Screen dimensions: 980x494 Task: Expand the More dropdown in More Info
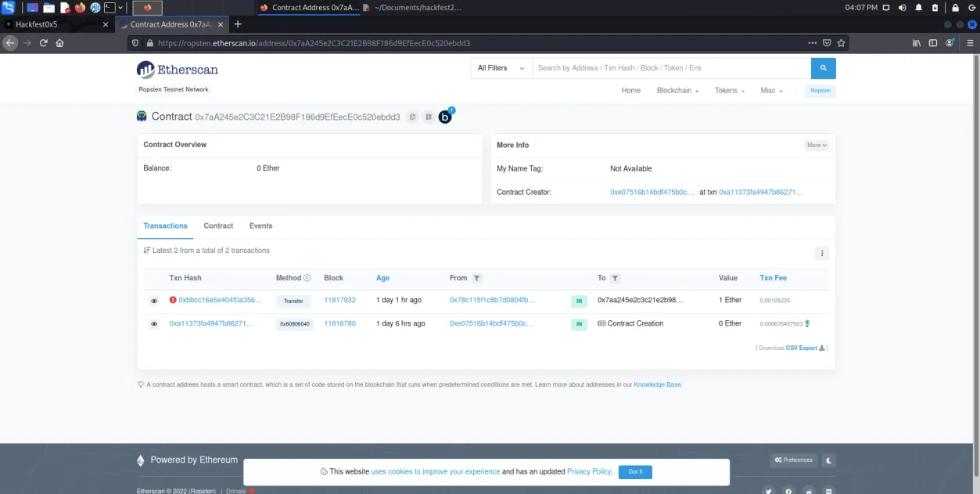tap(816, 145)
